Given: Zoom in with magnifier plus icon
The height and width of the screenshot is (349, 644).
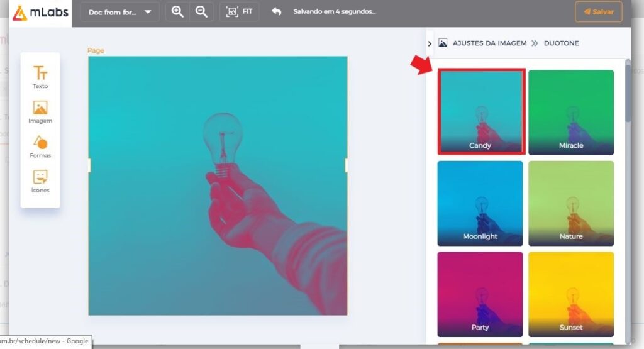Looking at the screenshot, I should coord(177,11).
